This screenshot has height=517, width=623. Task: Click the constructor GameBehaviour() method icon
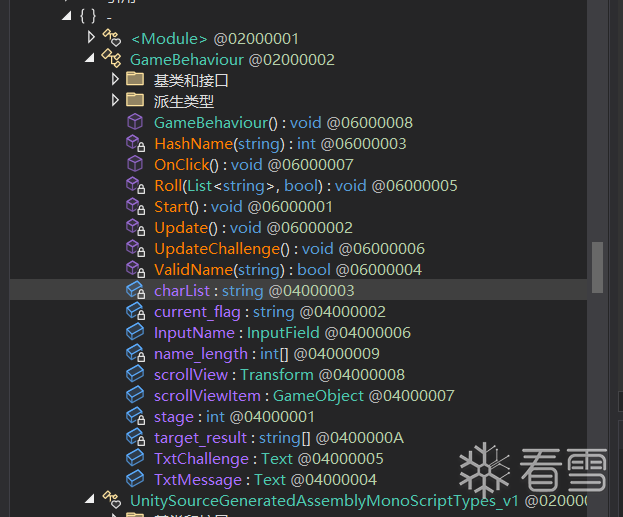[135, 122]
